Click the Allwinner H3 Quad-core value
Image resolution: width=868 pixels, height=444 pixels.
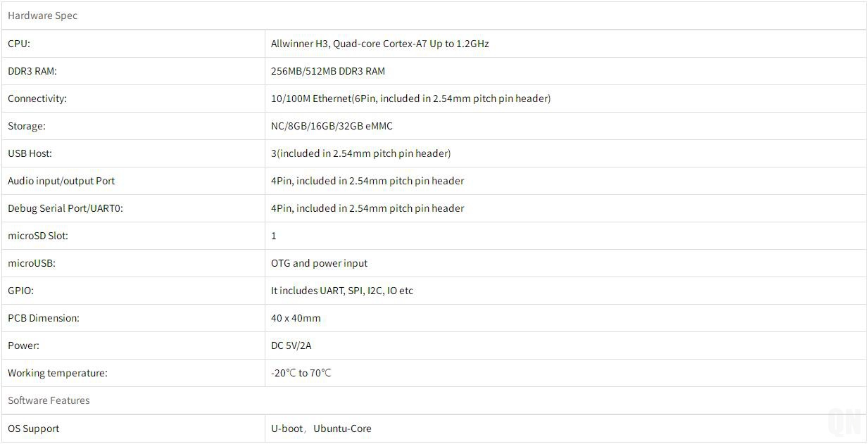pyautogui.click(x=379, y=44)
